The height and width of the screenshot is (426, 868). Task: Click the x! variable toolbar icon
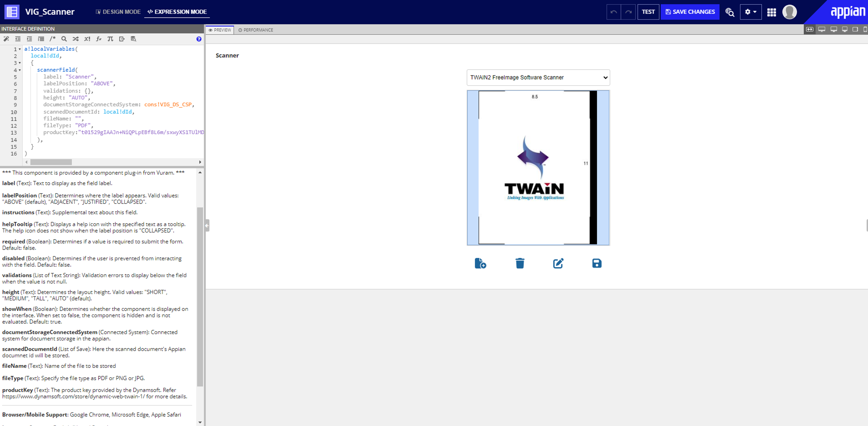pyautogui.click(x=87, y=39)
